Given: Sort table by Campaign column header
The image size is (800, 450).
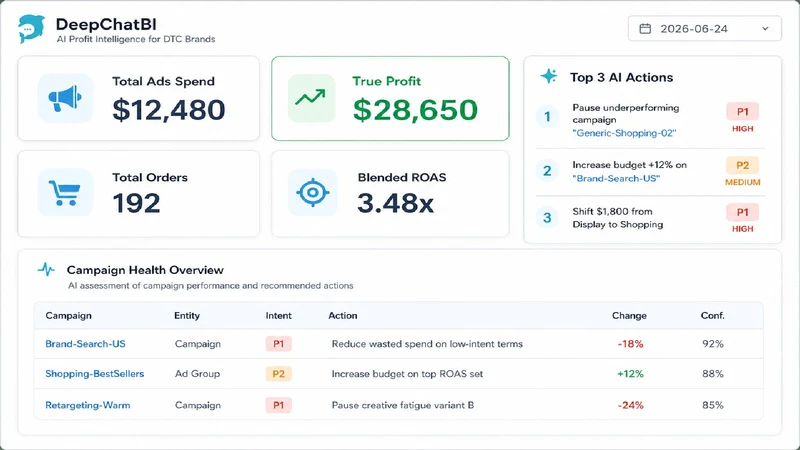Looking at the screenshot, I should [68, 315].
